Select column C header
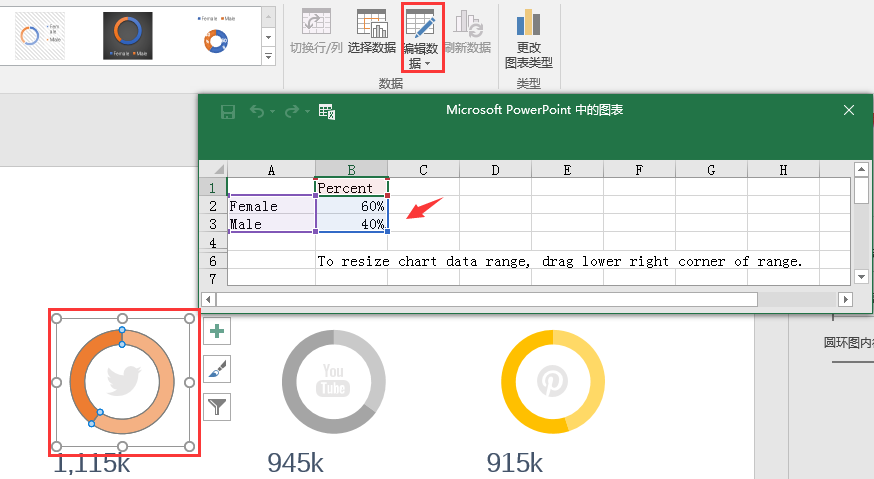 coord(424,170)
